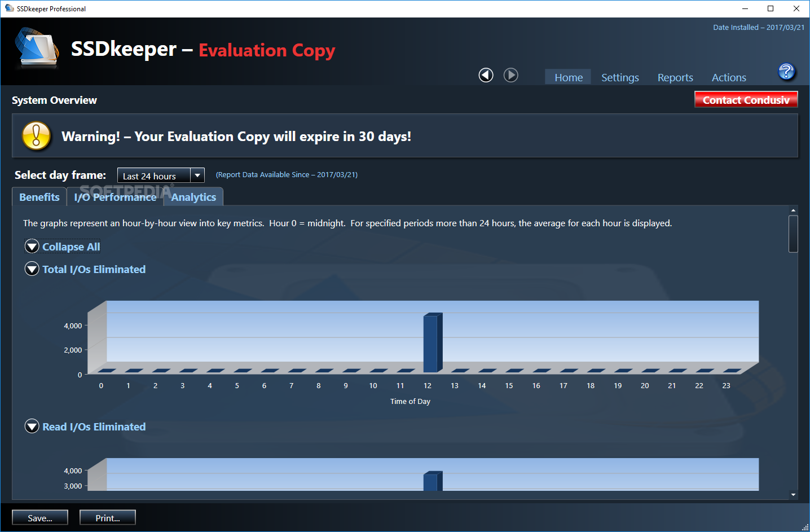Collapse the Total I/Os Eliminated section
The width and height of the screenshot is (810, 532).
[32, 269]
